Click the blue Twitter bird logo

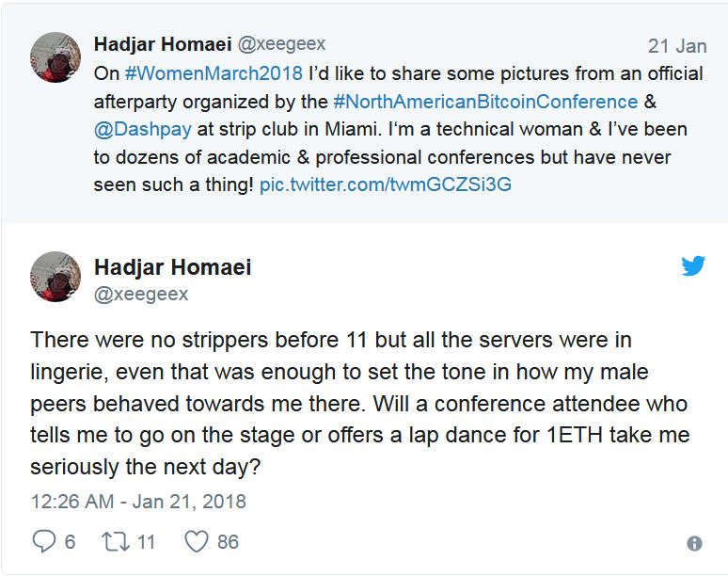point(693,266)
